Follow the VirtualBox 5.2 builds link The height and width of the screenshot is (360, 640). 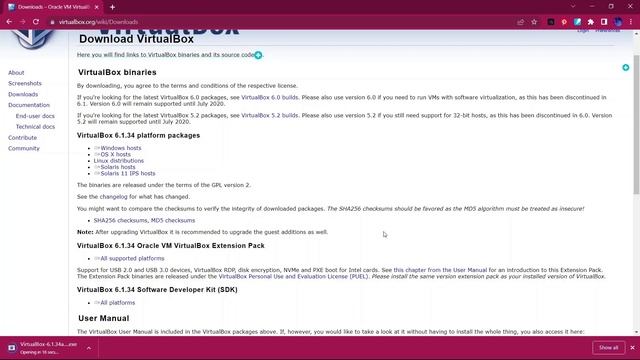(x=269, y=116)
